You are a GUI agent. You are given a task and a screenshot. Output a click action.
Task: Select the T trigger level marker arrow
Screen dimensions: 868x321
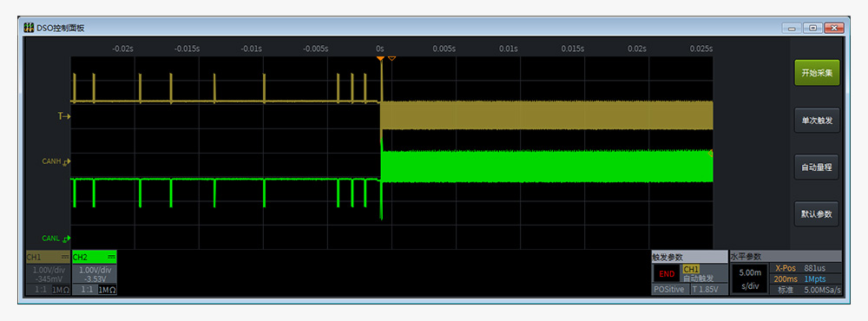click(x=65, y=117)
